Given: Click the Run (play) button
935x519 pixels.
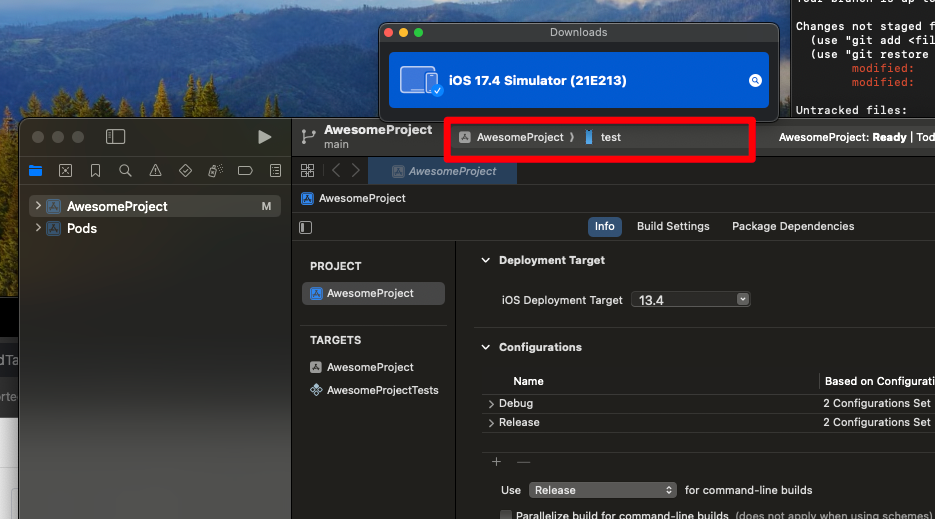Looking at the screenshot, I should [264, 137].
